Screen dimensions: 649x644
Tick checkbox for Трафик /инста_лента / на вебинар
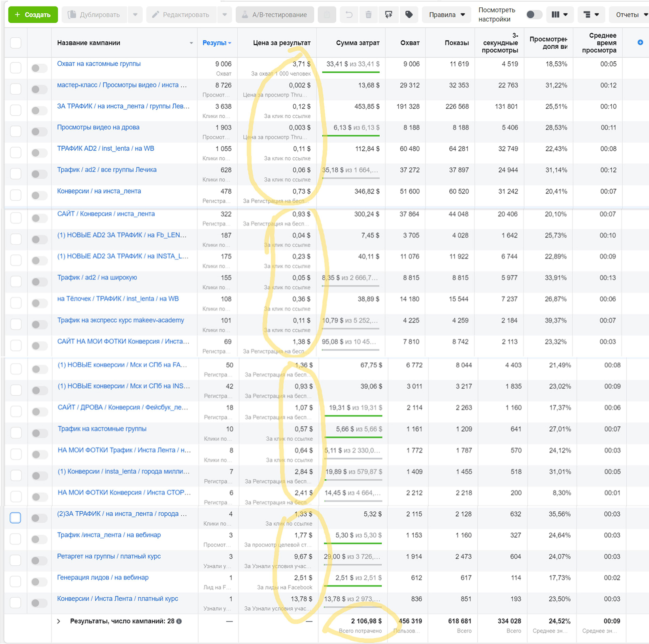tap(15, 539)
